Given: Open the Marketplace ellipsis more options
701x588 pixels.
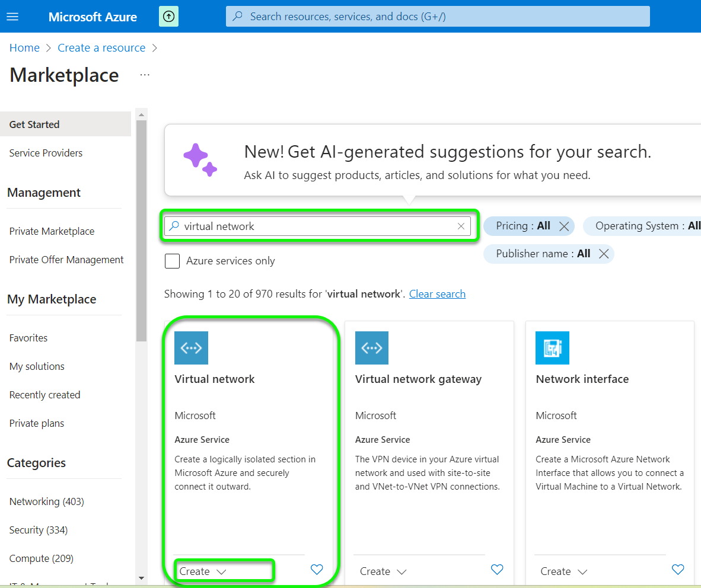Looking at the screenshot, I should coord(145,75).
